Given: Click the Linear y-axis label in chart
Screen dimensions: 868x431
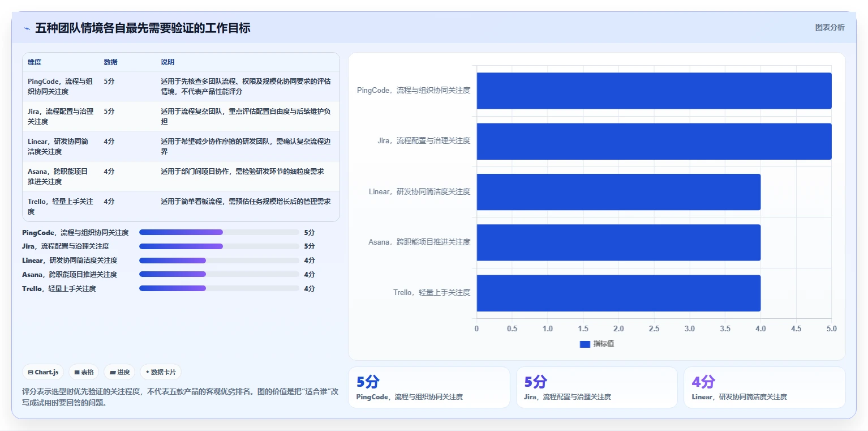Looking at the screenshot, I should point(419,192).
